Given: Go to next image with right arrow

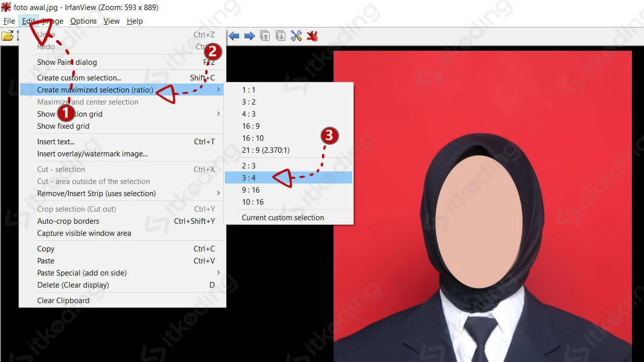Looking at the screenshot, I should (x=250, y=36).
